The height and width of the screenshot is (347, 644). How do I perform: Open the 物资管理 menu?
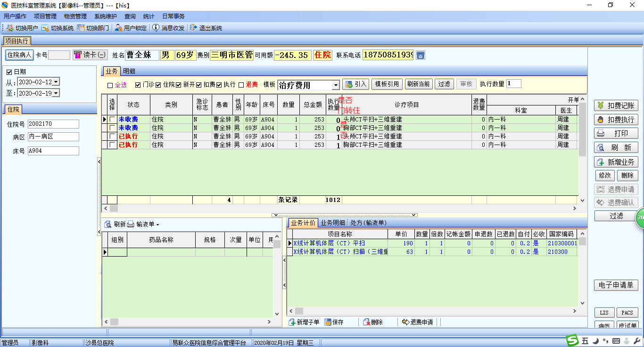tap(75, 16)
